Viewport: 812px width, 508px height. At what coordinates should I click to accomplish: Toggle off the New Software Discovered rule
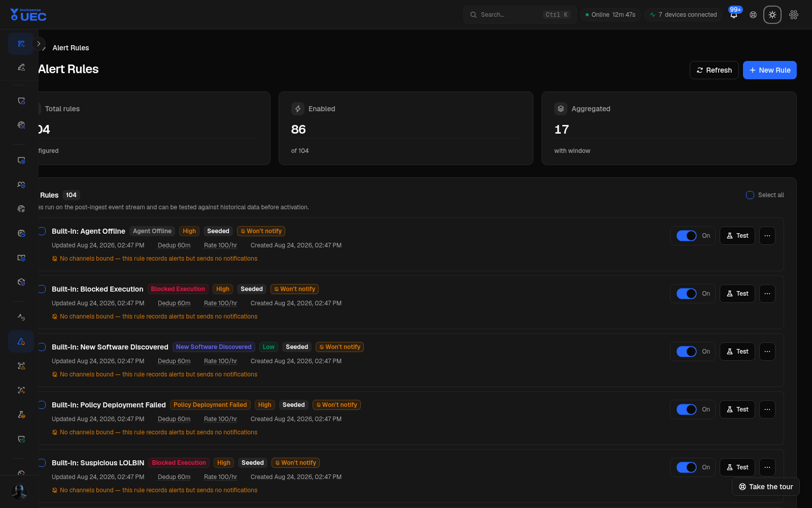pos(687,352)
